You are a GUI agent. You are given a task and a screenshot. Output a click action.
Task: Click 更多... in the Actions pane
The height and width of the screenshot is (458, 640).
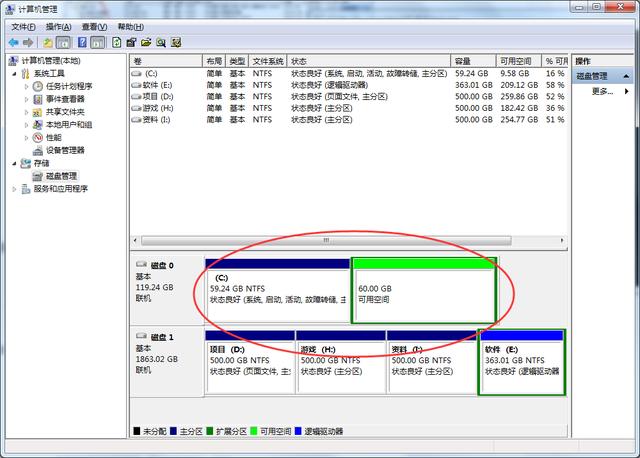click(601, 91)
